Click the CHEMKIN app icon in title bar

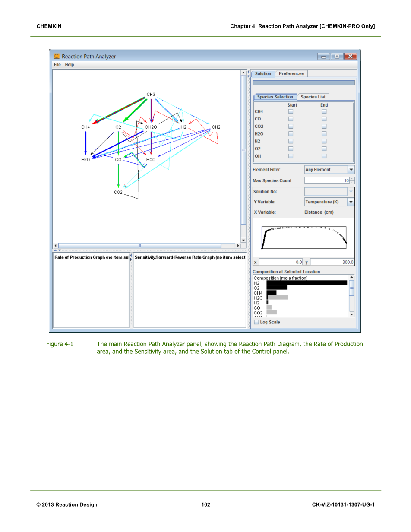tap(57, 56)
